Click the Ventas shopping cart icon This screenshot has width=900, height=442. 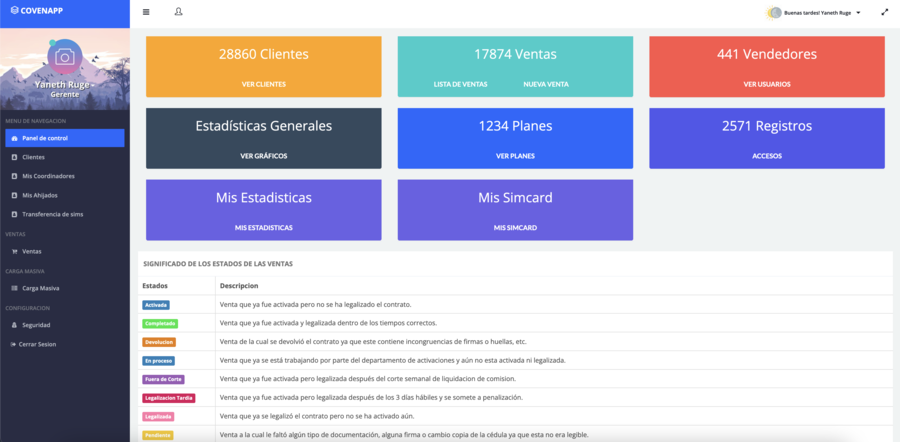pyautogui.click(x=14, y=251)
